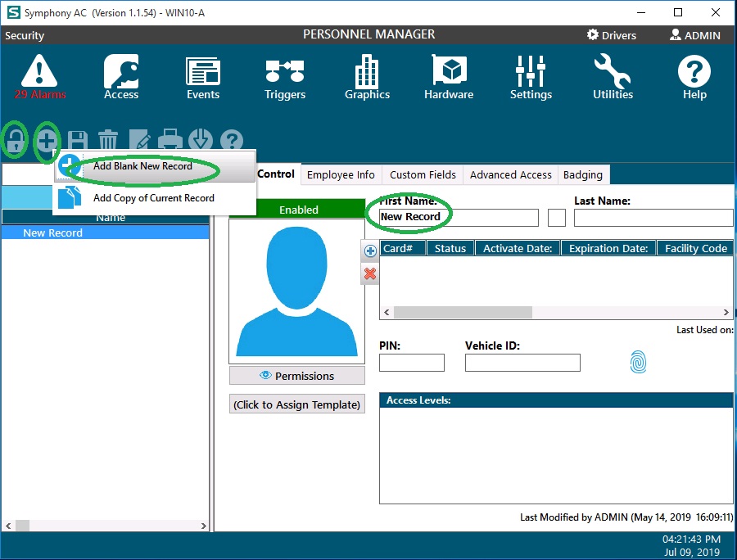
Task: Click the clock time in status bar
Action: 691,540
